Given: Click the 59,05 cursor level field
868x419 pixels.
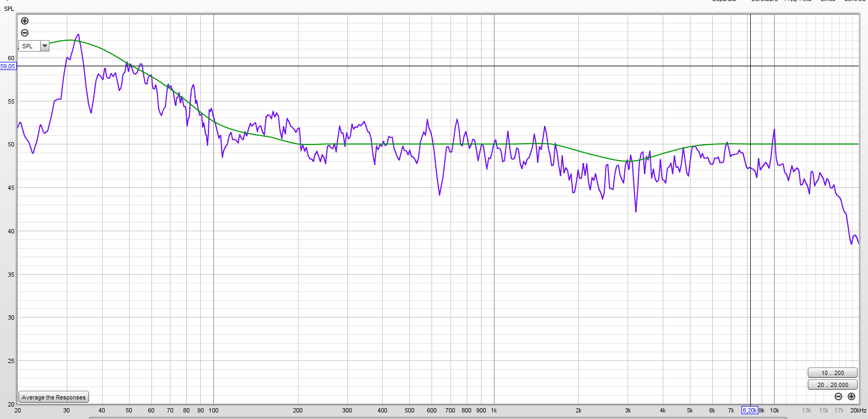Looking at the screenshot, I should coord(8,66).
